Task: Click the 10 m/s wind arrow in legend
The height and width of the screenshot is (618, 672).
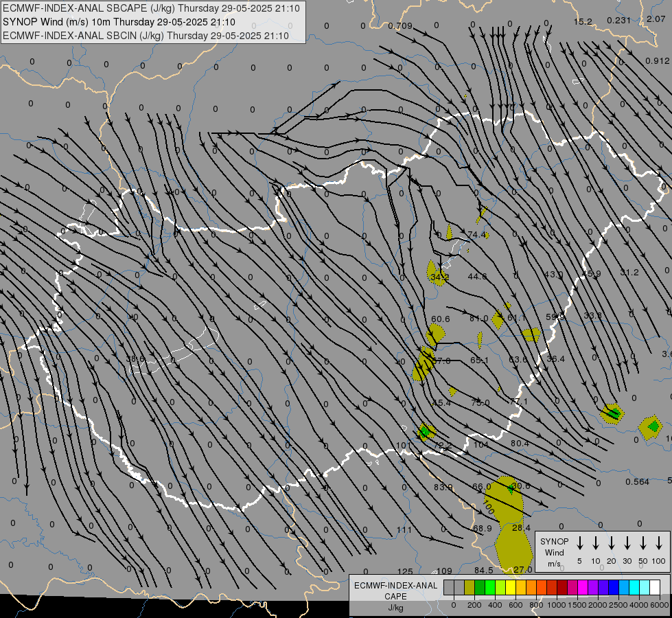Action: coord(596,543)
